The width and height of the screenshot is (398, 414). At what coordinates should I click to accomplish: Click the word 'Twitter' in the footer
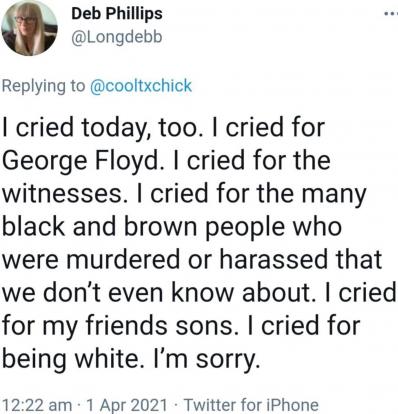(x=210, y=405)
